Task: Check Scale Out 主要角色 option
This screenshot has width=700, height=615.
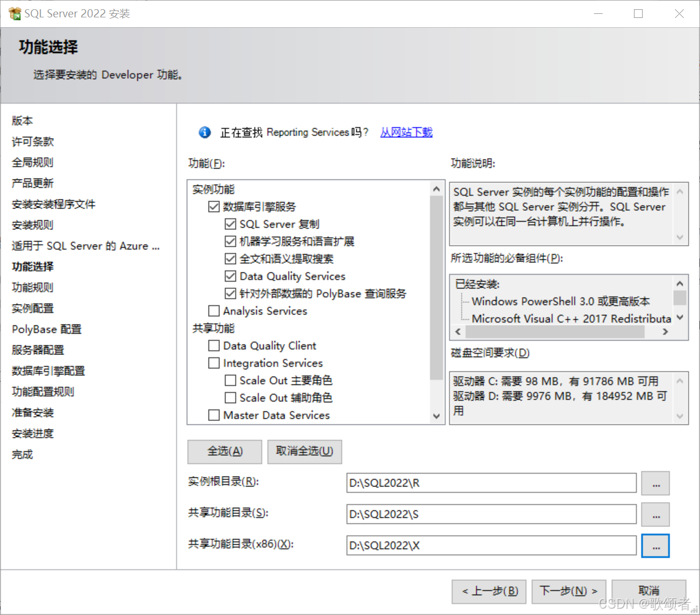Action: tap(230, 380)
